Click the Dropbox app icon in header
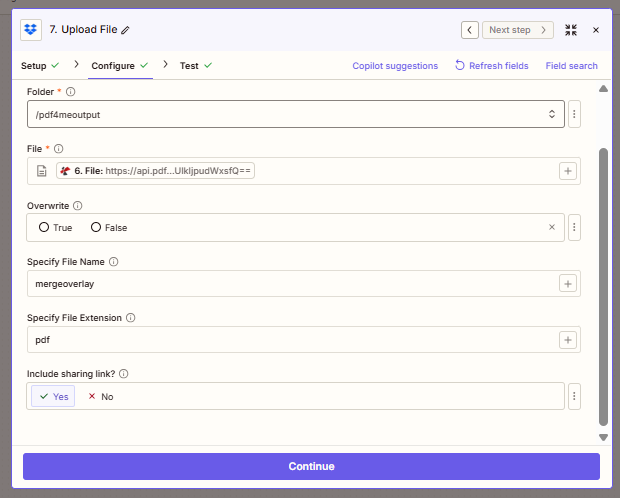The width and height of the screenshot is (620, 498). (x=32, y=30)
